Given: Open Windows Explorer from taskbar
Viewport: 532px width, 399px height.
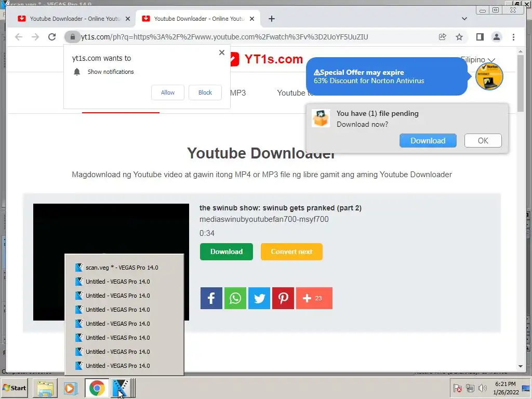Looking at the screenshot, I should tap(45, 388).
